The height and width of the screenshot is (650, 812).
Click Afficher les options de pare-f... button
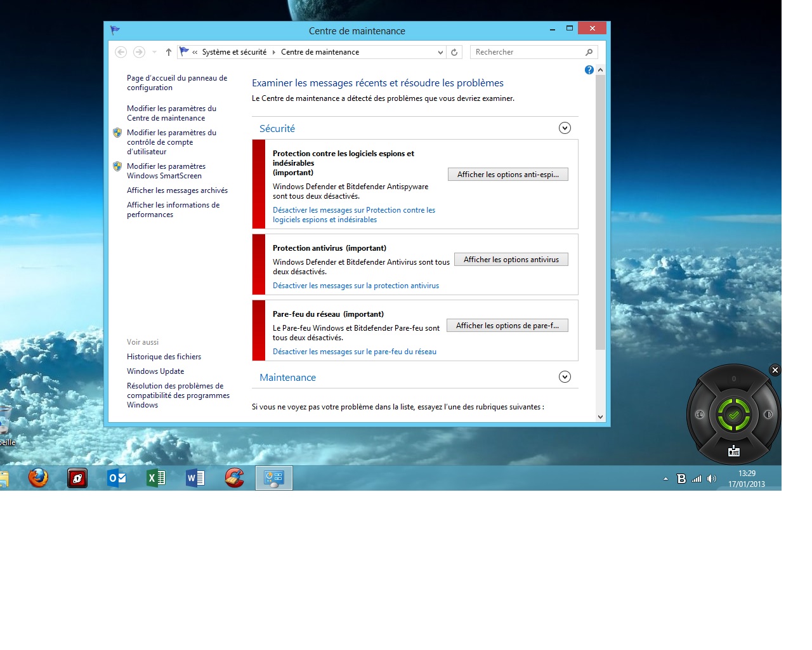[x=507, y=326]
